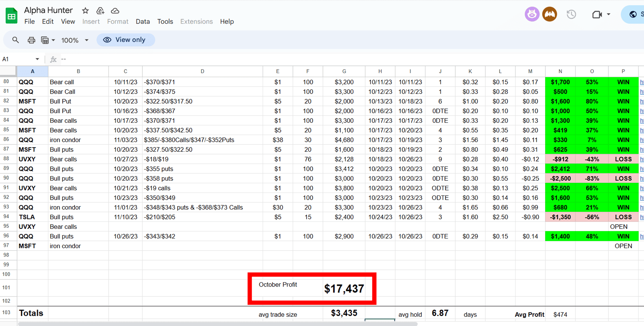Image resolution: width=644 pixels, height=326 pixels.
Task: Open the search tool magnifier
Action: (15, 40)
